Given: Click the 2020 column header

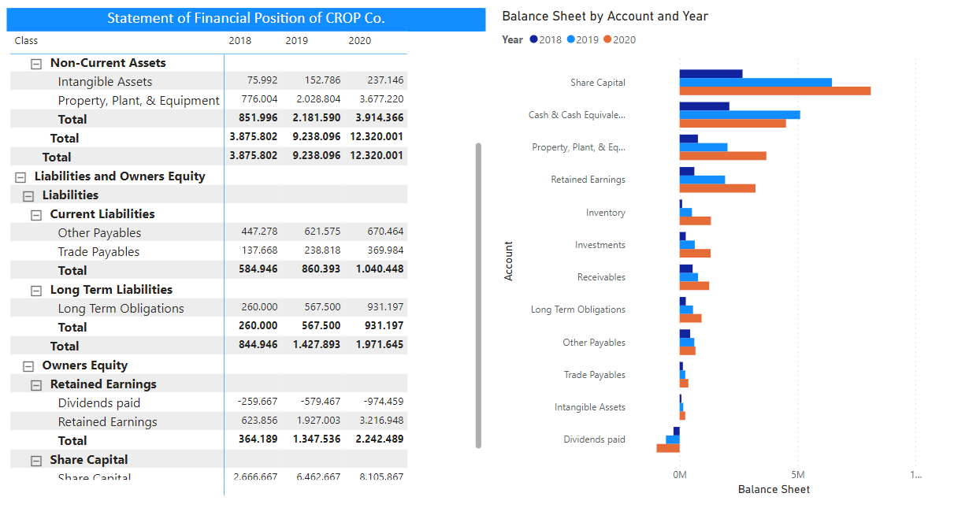Looking at the screenshot, I should pyautogui.click(x=360, y=40).
